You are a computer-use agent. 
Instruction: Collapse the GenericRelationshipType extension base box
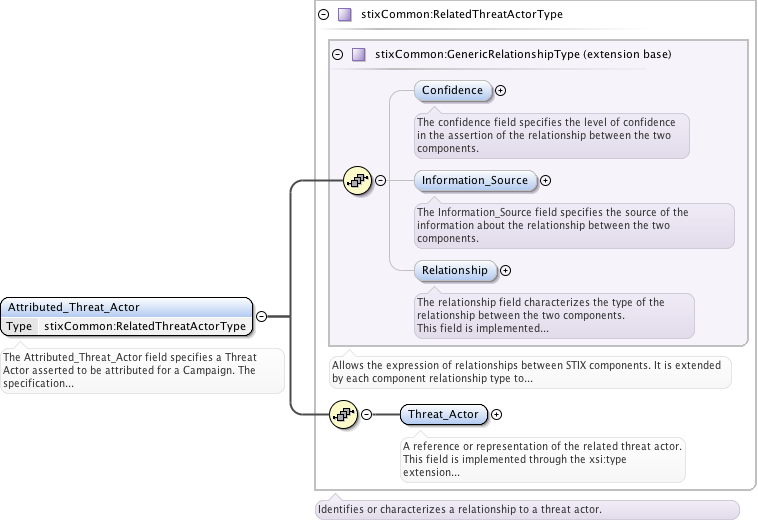337,54
